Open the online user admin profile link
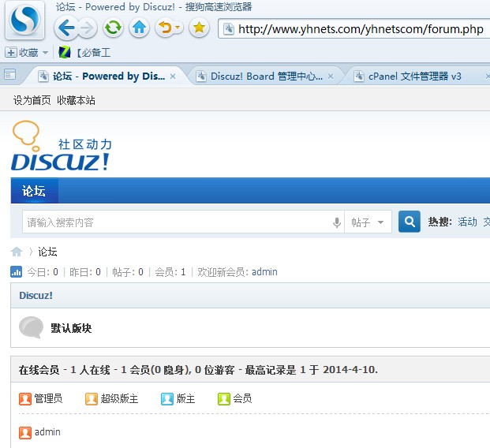The width and height of the screenshot is (490, 448). (47, 432)
